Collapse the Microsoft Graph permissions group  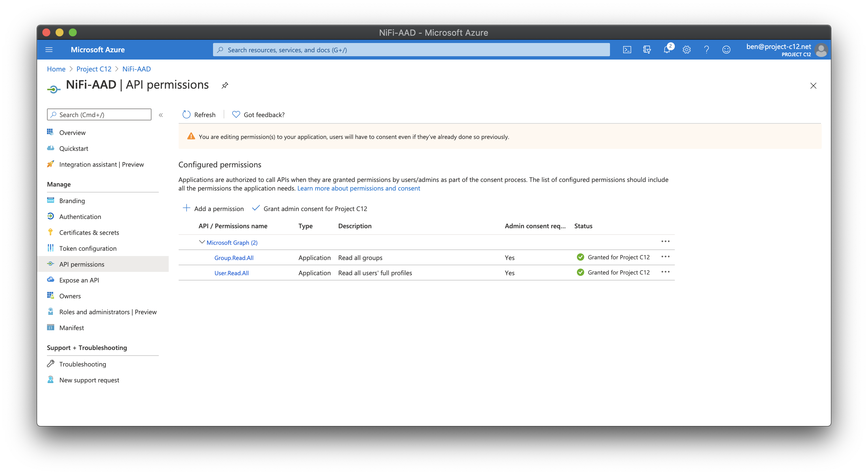click(x=202, y=242)
